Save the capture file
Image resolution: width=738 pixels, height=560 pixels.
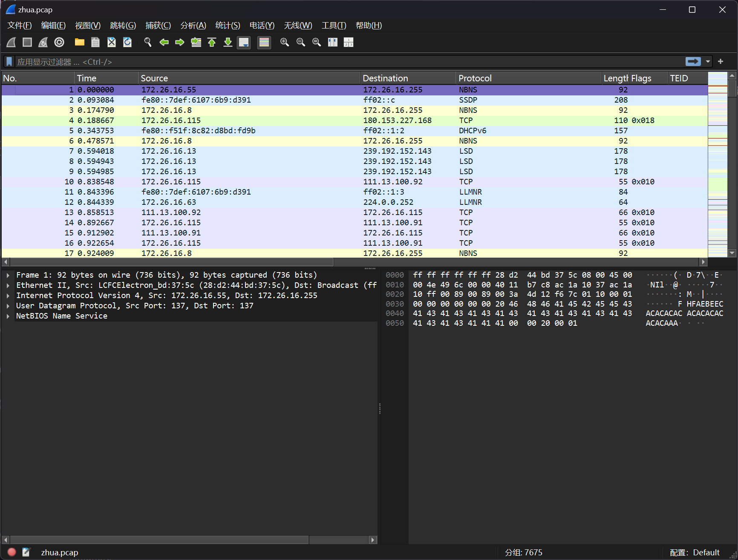click(x=95, y=42)
